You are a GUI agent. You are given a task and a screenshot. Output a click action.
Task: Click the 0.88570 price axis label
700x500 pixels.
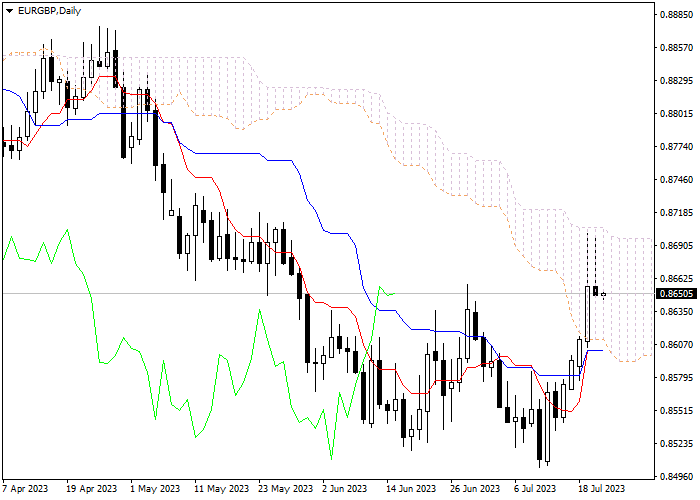click(676, 48)
